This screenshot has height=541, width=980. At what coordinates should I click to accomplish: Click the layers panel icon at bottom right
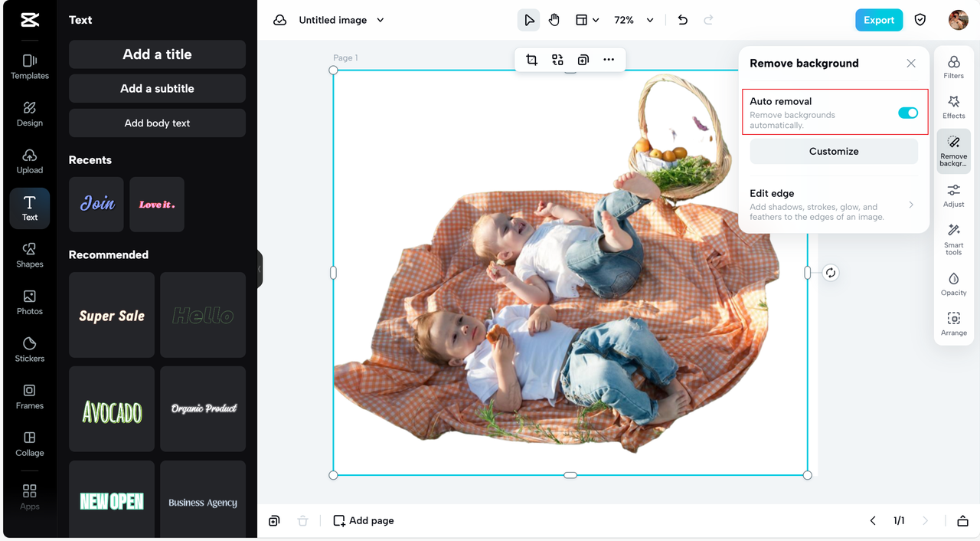pos(962,521)
